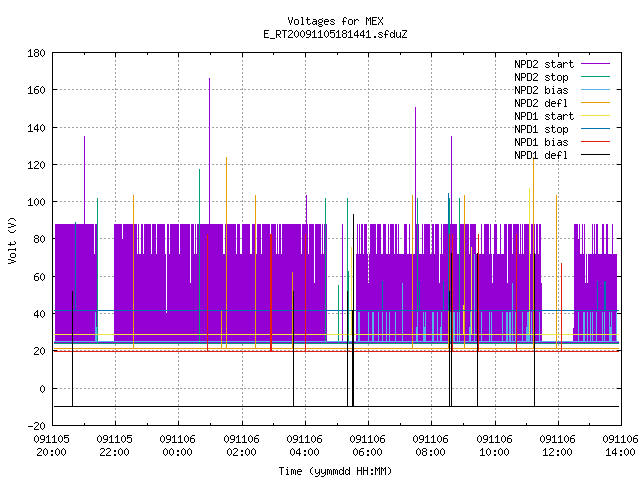Click the 'NPD1 bias' legend label
Screen dimensions: 640x480
(x=541, y=142)
